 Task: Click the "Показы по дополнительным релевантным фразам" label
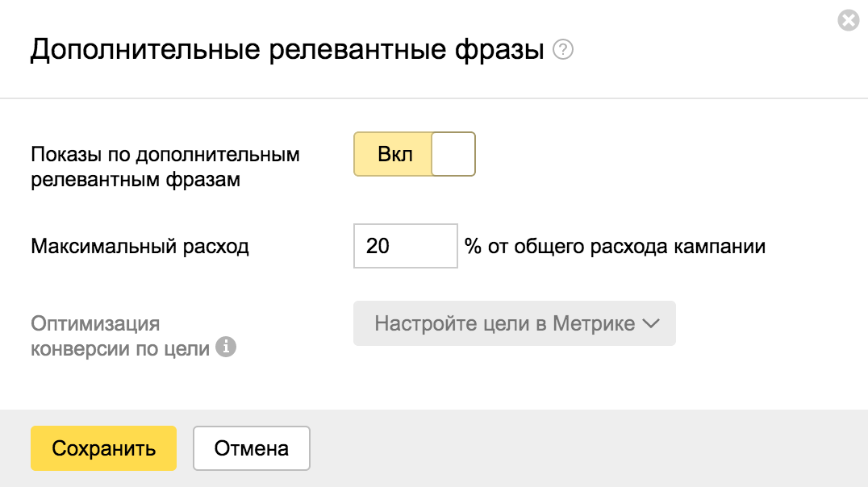click(165, 167)
